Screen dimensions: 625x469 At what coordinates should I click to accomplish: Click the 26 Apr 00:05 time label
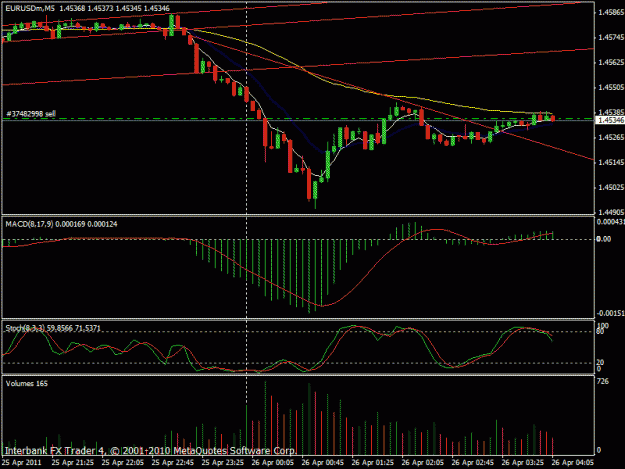[273, 463]
